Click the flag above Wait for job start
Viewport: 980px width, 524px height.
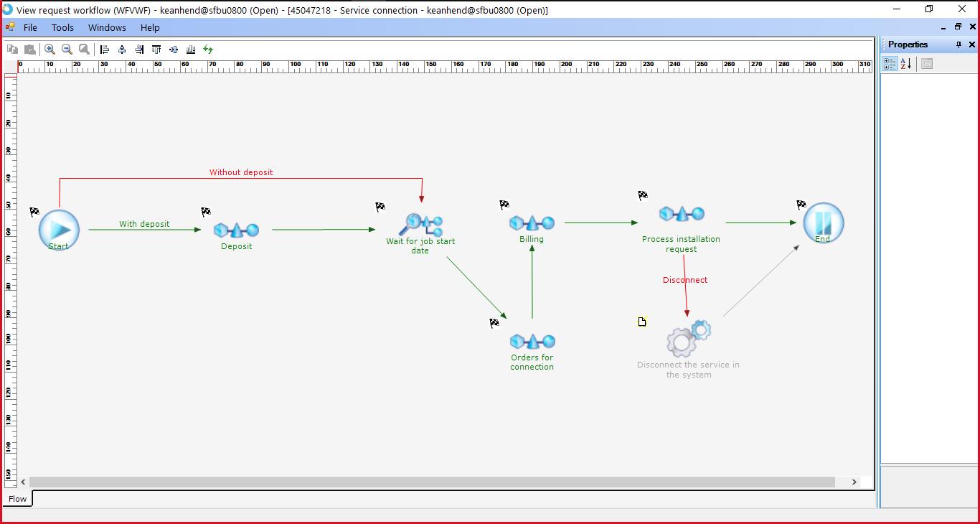pos(380,207)
